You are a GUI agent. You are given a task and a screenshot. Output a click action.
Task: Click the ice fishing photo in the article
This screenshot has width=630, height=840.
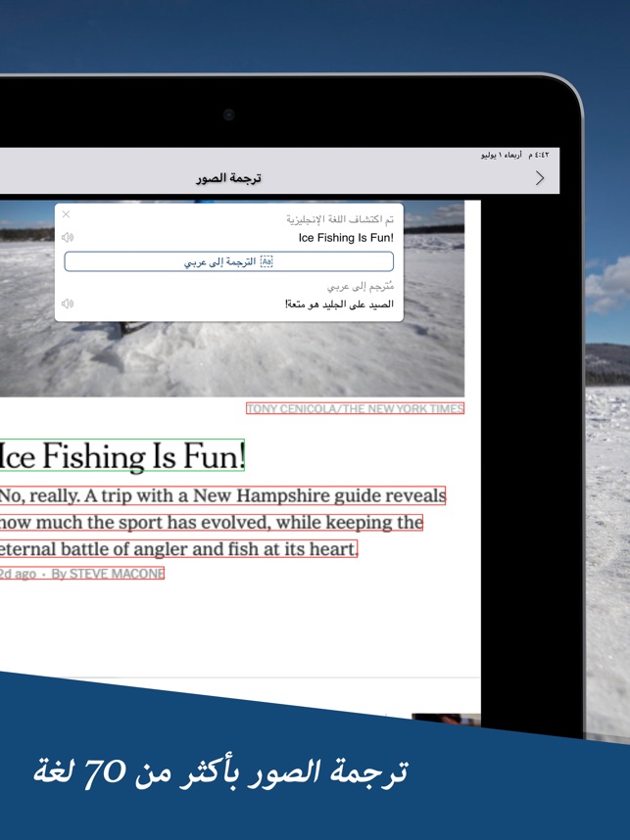pos(232,359)
